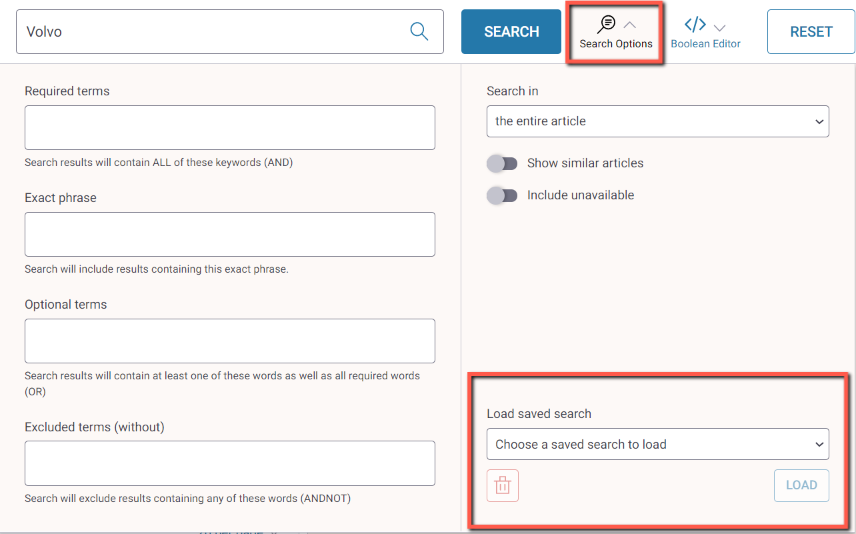Screen dimensions: 856x534
Task: Collapse Search Options with the up chevron
Action: pos(630,25)
